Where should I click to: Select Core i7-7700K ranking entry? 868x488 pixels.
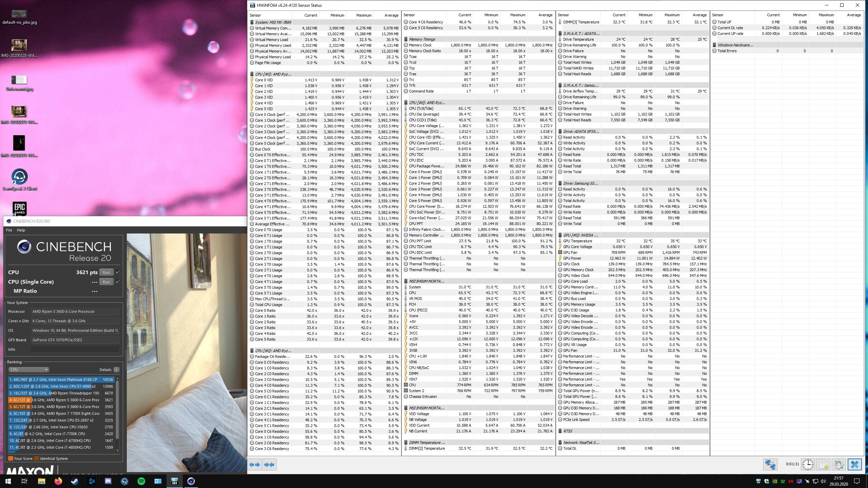point(61,434)
